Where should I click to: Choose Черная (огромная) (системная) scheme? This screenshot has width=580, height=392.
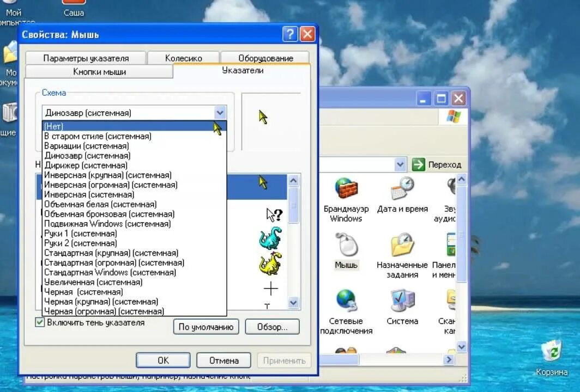pyautogui.click(x=134, y=311)
